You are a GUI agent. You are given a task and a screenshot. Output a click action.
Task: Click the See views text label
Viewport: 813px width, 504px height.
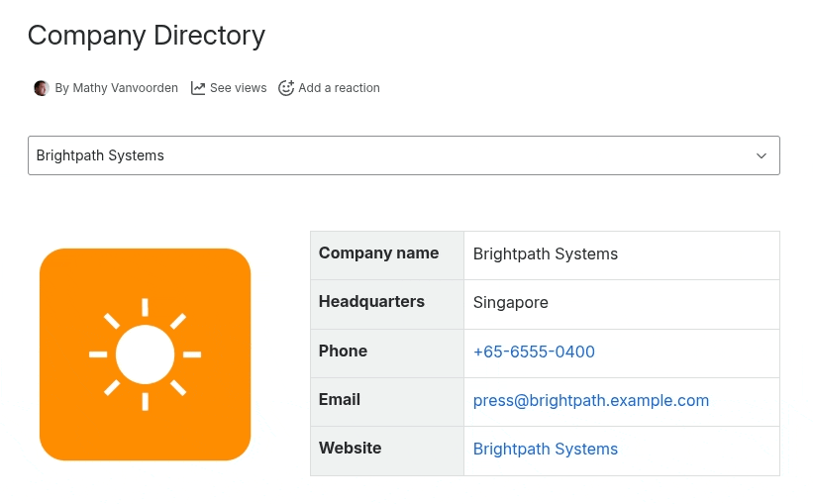click(238, 88)
